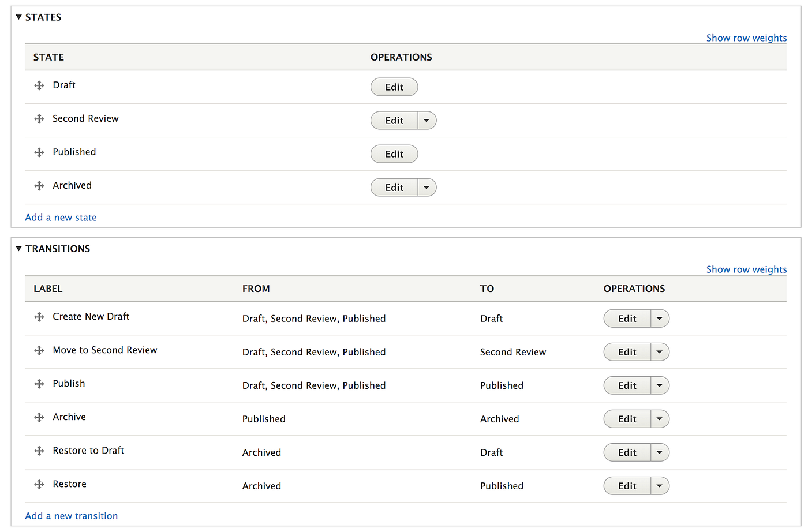Image resolution: width=808 pixels, height=532 pixels.
Task: Show row weights for the Transitions table
Action: coord(746,269)
